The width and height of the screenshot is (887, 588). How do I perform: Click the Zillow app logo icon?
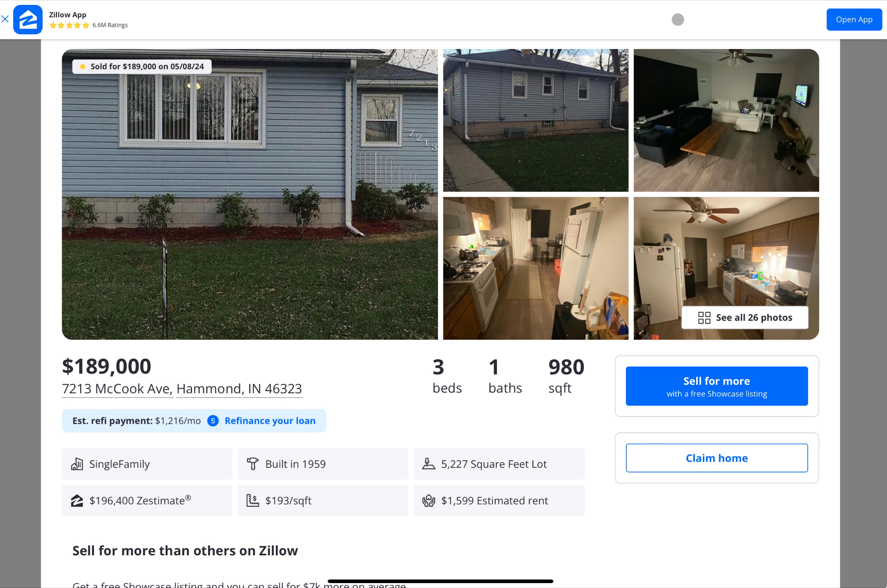[28, 20]
